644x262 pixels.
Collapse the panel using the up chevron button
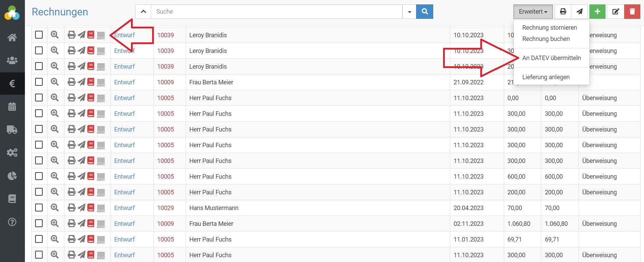[143, 12]
